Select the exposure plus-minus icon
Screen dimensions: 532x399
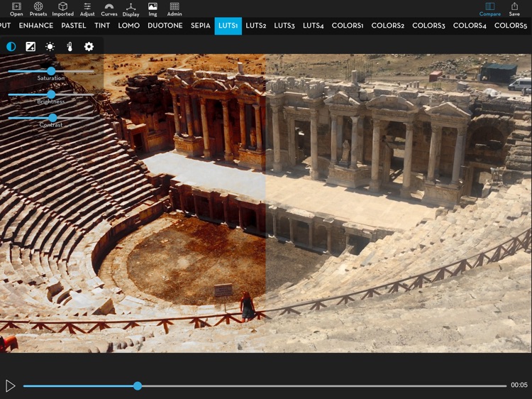[x=31, y=47]
